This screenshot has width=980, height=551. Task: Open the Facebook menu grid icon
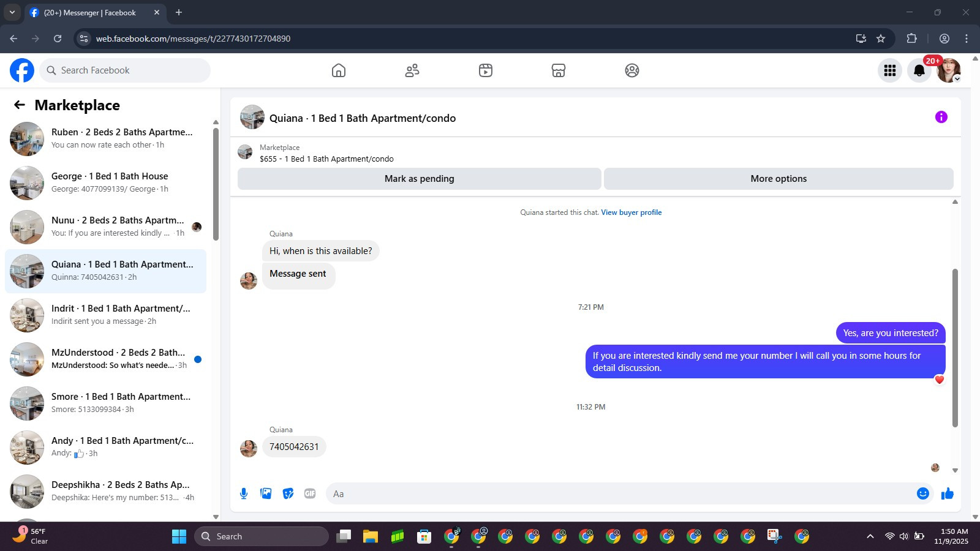[890, 70]
